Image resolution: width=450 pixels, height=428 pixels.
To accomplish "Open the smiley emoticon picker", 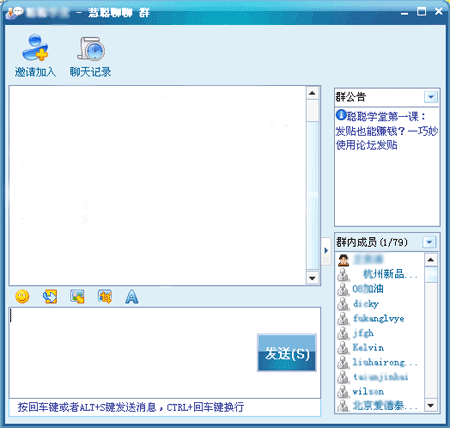I will [x=22, y=296].
